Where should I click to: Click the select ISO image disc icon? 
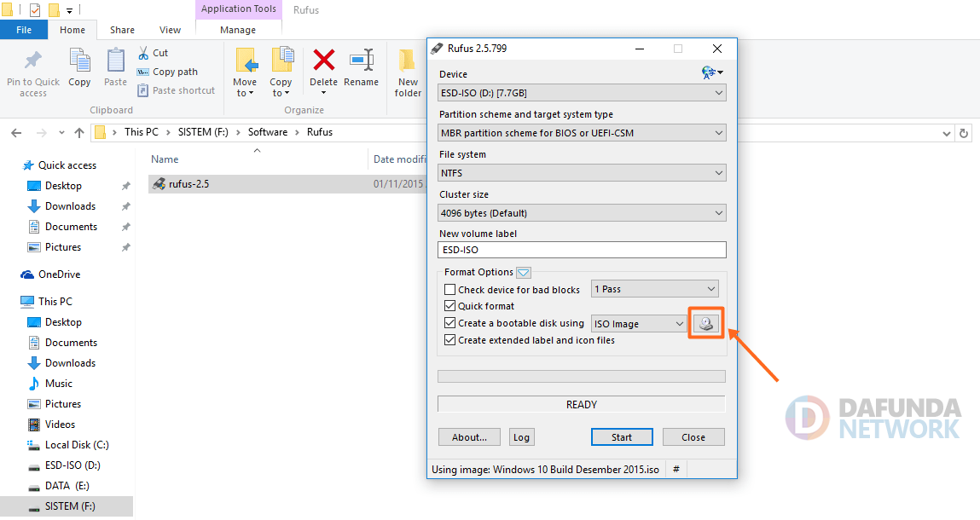point(706,324)
